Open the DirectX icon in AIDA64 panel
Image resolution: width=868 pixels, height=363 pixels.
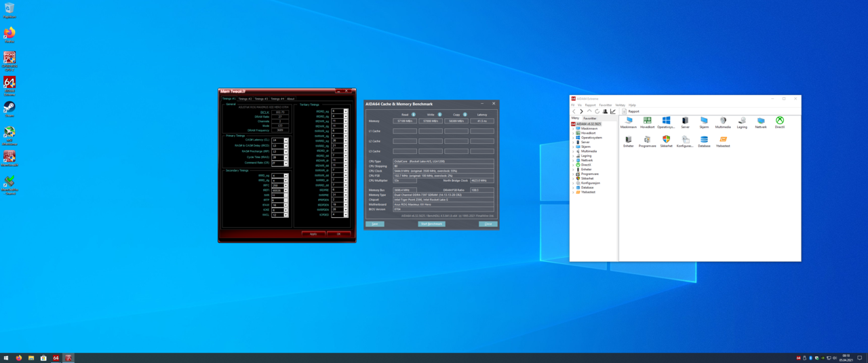click(x=779, y=121)
